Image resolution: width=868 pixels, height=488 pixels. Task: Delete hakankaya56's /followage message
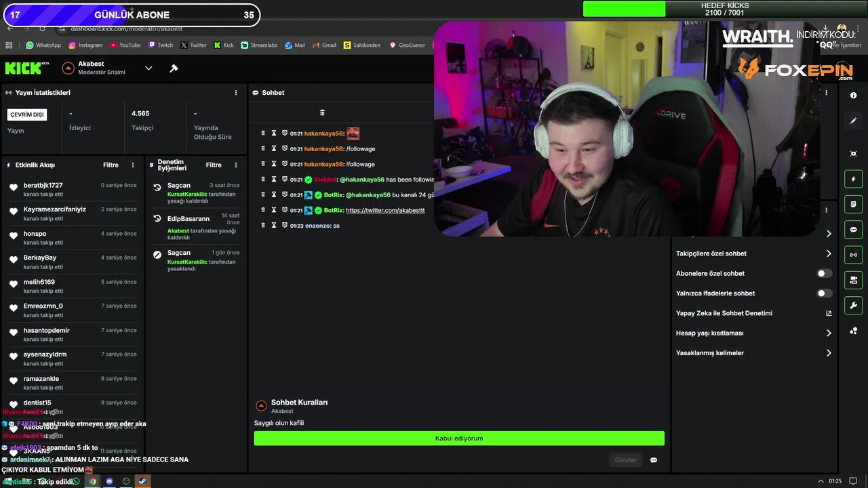pyautogui.click(x=263, y=149)
